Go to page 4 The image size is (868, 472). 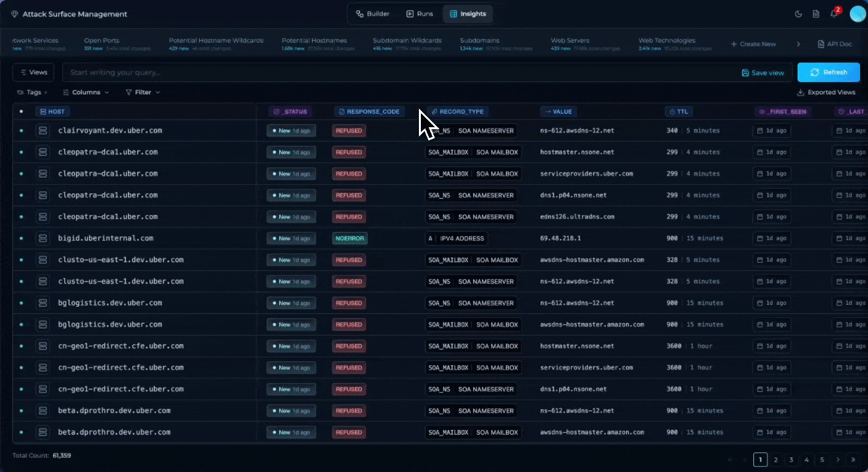(806, 460)
